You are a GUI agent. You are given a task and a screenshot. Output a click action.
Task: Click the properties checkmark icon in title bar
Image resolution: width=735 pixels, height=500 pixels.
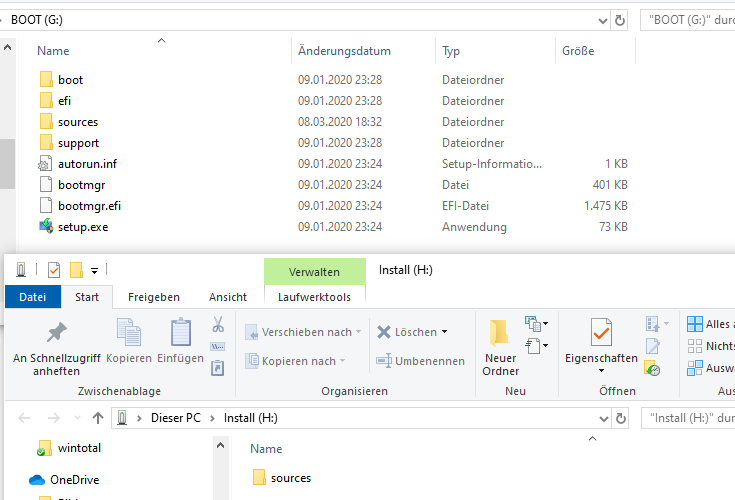[x=54, y=269]
